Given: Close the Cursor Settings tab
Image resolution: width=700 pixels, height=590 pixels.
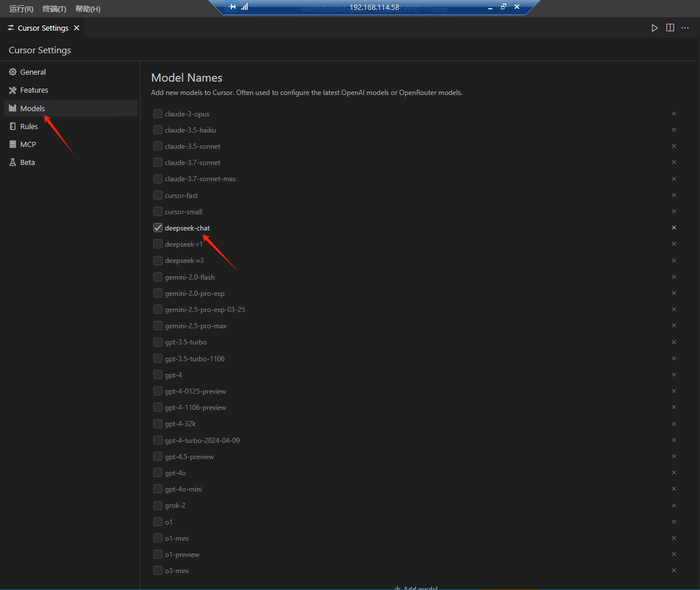Looking at the screenshot, I should click(x=76, y=28).
